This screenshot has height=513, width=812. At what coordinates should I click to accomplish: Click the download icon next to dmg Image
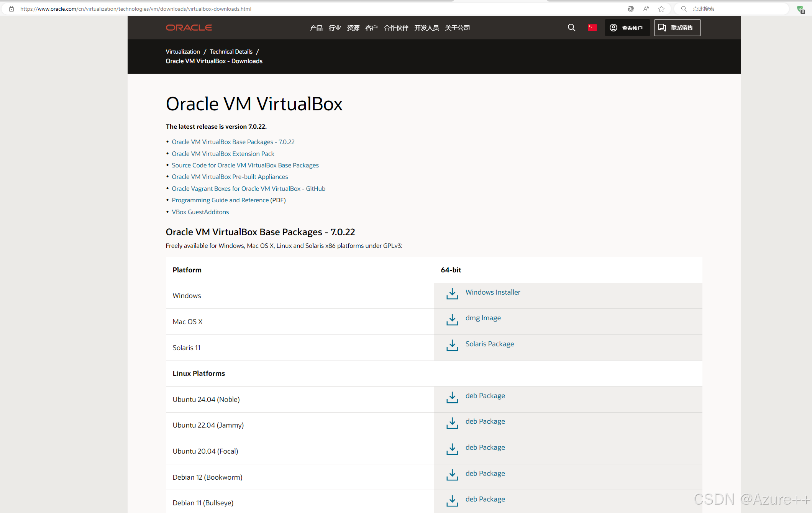tap(452, 320)
